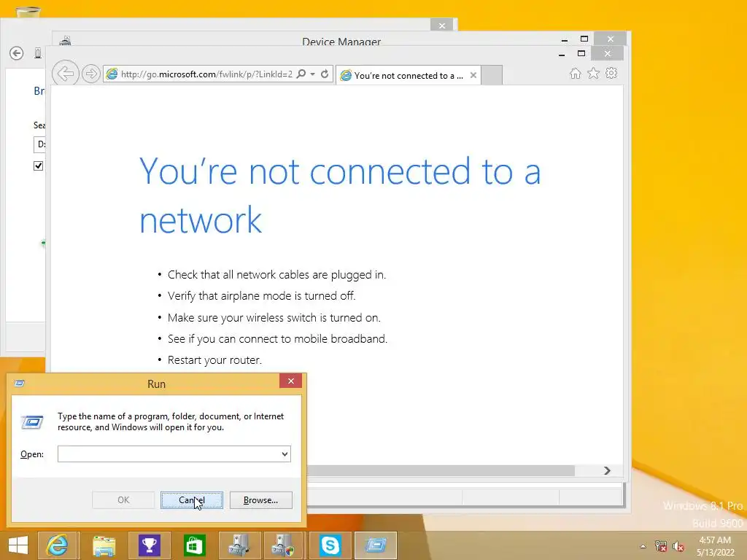The height and width of the screenshot is (560, 747).
Task: Open the purple trophy app on taskbar
Action: coord(149,545)
